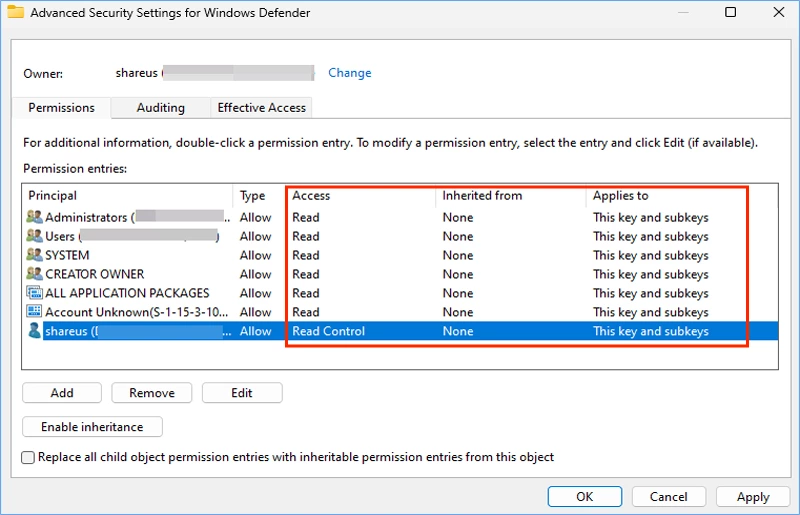The width and height of the screenshot is (800, 515).
Task: Click 'This key and subkeys' in Users row
Action: [651, 236]
